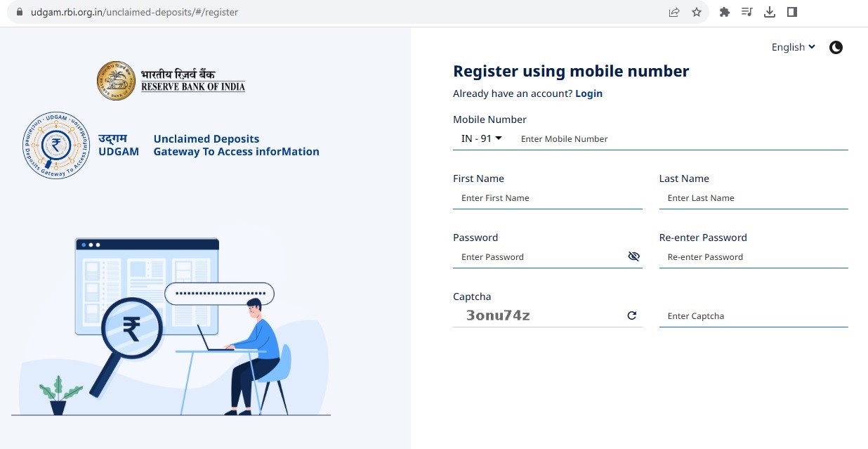868x449 pixels.
Task: Open the media controls icon in the toolbar
Action: [747, 12]
